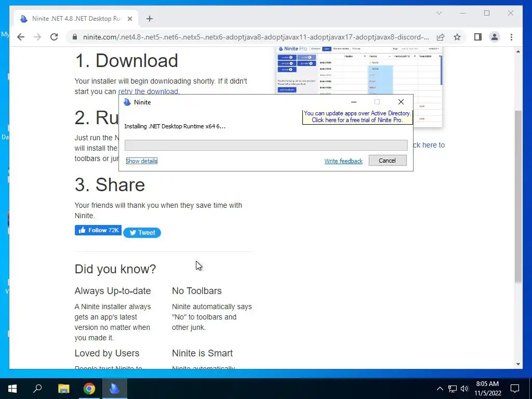
Task: Open volume control tray icon
Action: tap(464, 389)
